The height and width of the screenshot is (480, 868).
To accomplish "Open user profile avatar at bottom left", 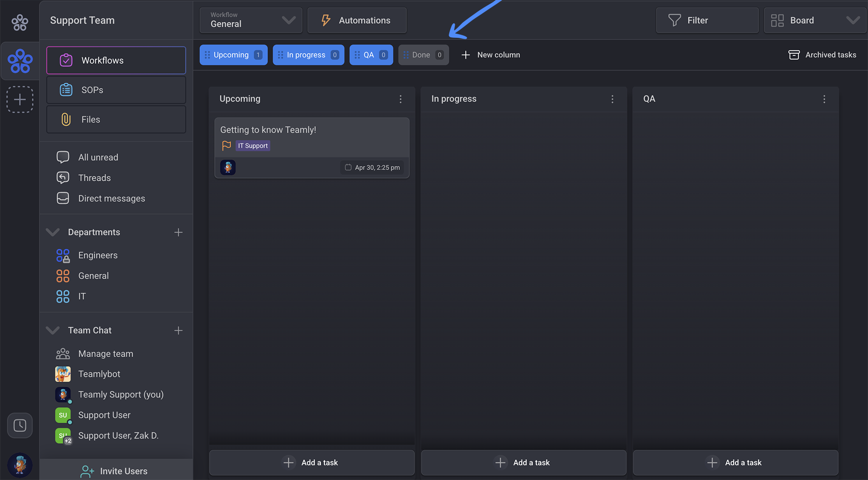I will click(x=20, y=465).
